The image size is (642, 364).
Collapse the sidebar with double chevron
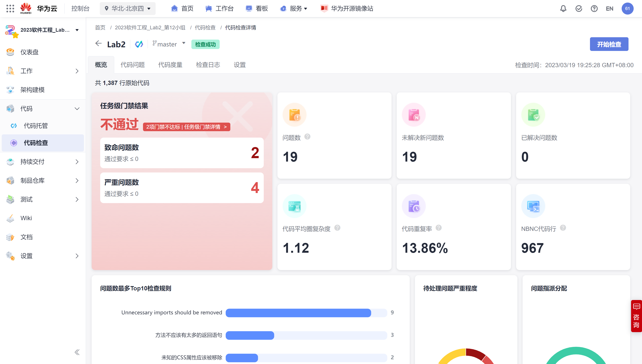77,352
